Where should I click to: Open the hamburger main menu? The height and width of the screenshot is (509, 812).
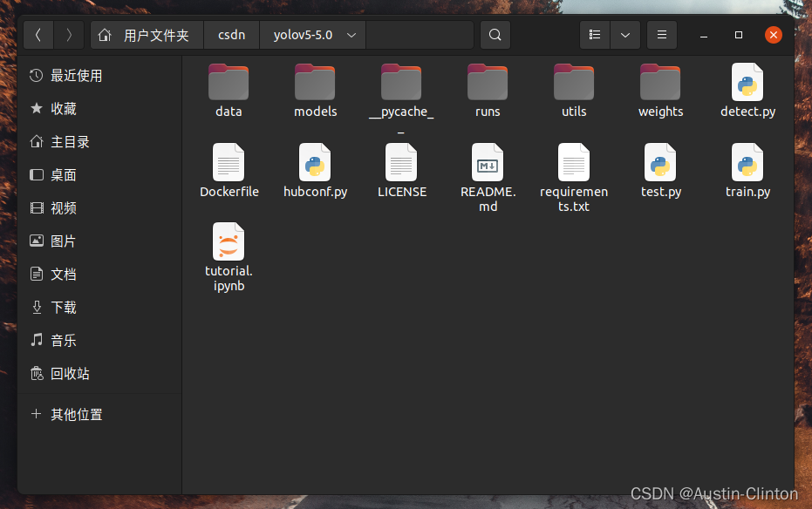tap(661, 35)
